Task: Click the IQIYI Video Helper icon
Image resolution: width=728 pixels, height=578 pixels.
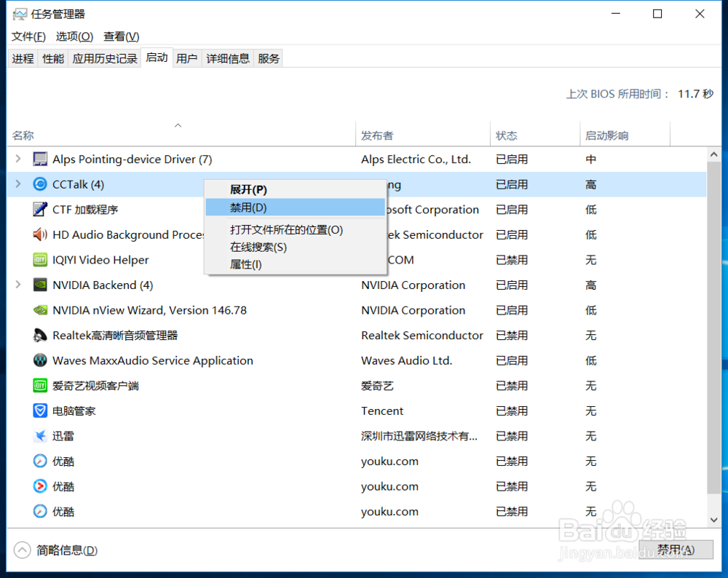Action: coord(40,260)
